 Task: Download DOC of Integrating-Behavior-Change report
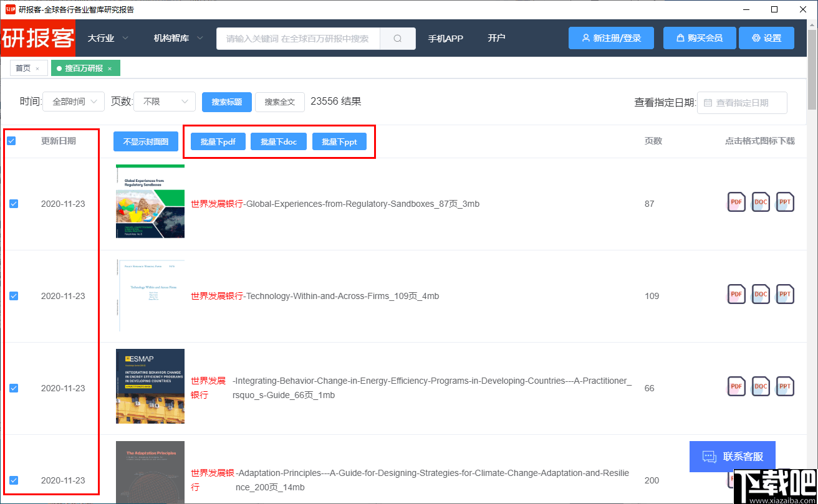(761, 387)
